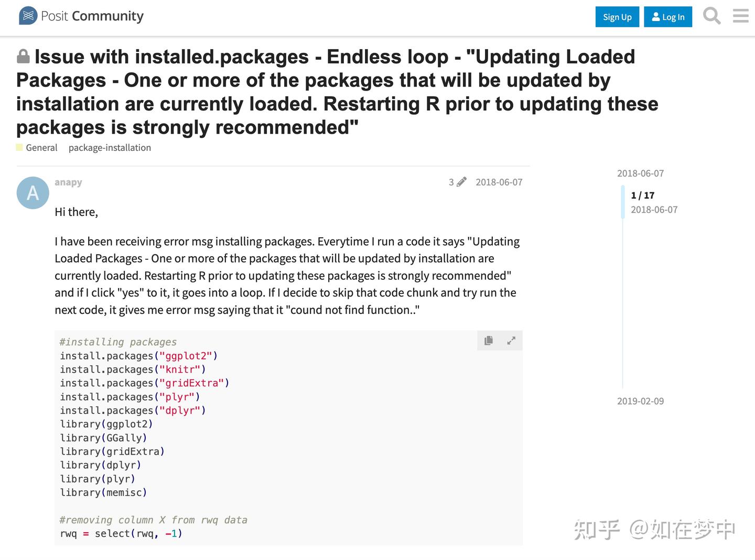The image size is (755, 560).
Task: Click the edit count number 3
Action: click(x=451, y=182)
